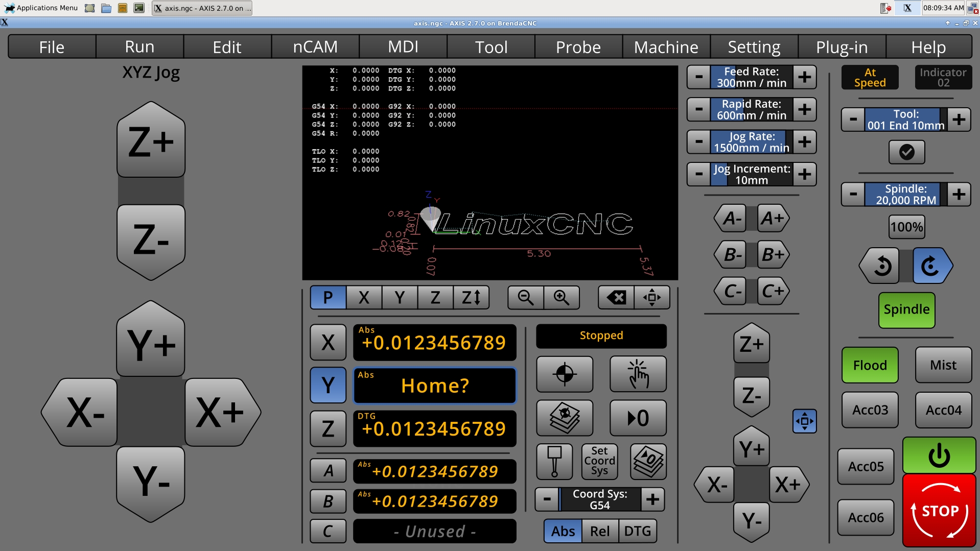Click the tool touch probe icon
The height and width of the screenshot is (551, 980).
pos(554,462)
